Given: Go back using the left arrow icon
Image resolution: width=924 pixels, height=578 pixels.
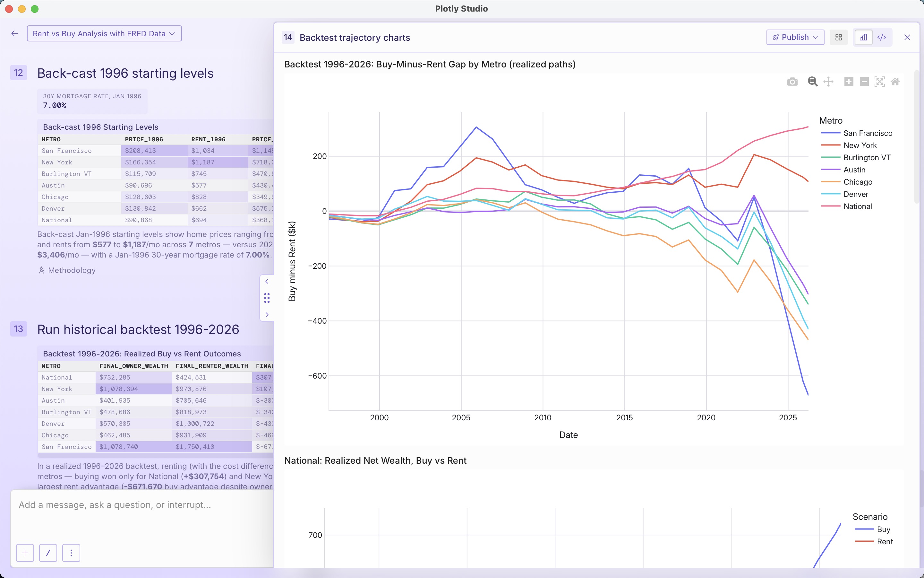Looking at the screenshot, I should pyautogui.click(x=15, y=34).
